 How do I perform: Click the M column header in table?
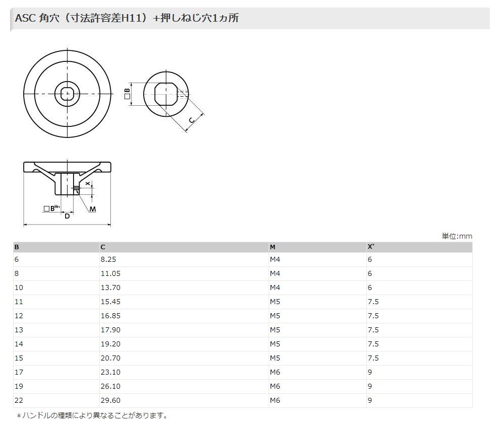coord(273,247)
